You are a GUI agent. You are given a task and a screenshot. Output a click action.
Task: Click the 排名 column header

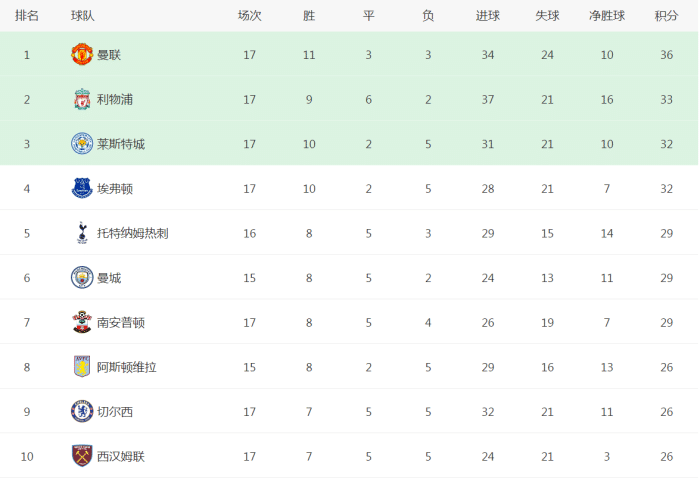(27, 16)
